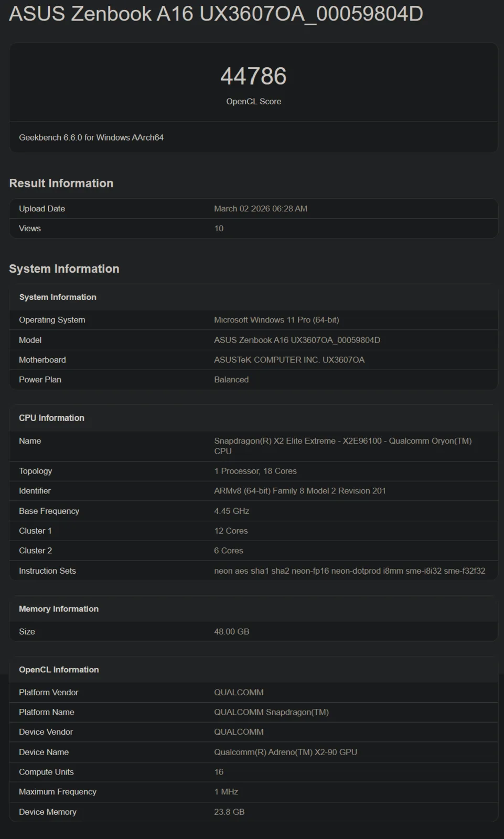Click the System Information section heading
504x839 pixels.
[x=64, y=268]
